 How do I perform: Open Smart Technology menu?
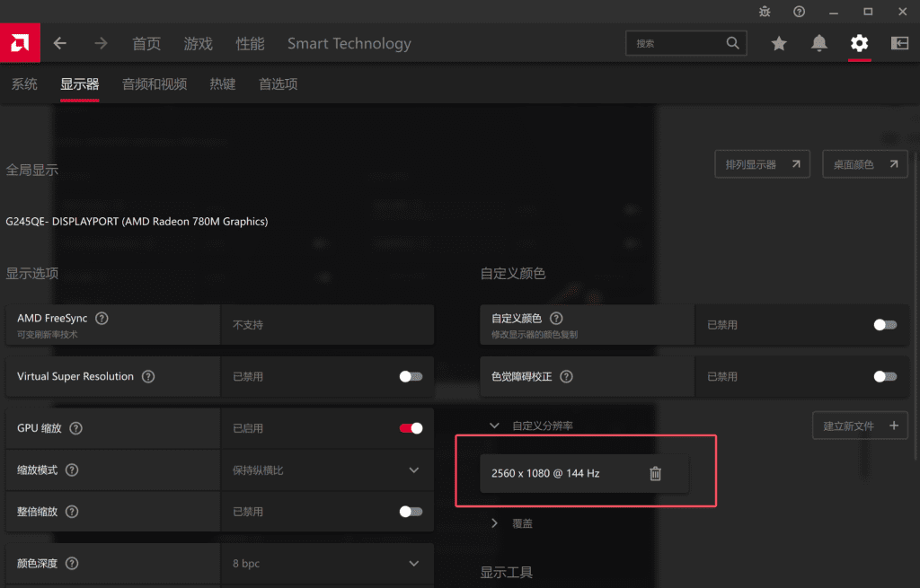tap(349, 43)
